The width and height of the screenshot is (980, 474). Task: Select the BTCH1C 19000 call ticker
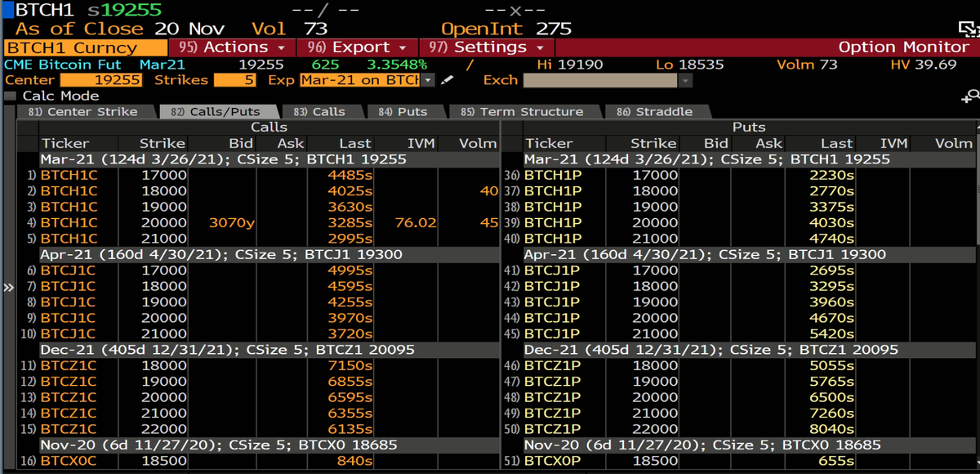(69, 207)
